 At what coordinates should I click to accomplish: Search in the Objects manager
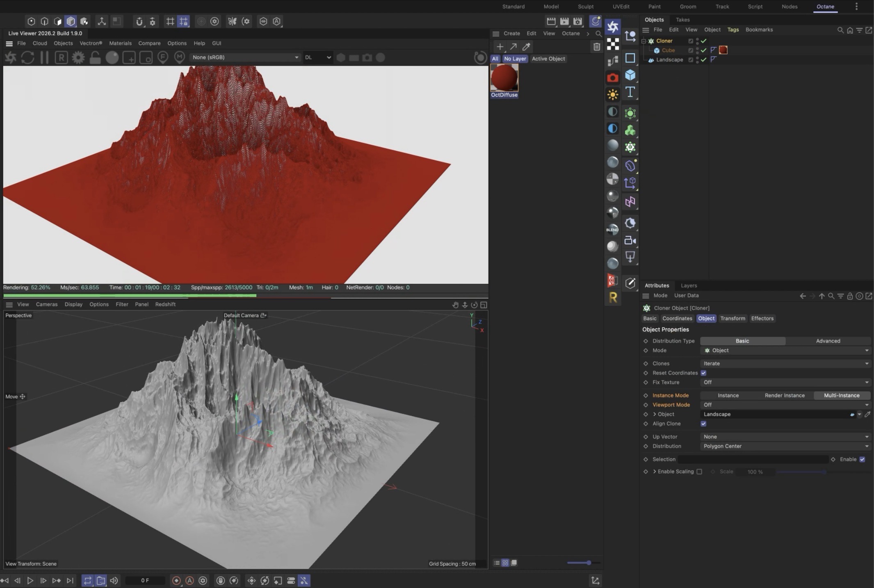point(840,30)
